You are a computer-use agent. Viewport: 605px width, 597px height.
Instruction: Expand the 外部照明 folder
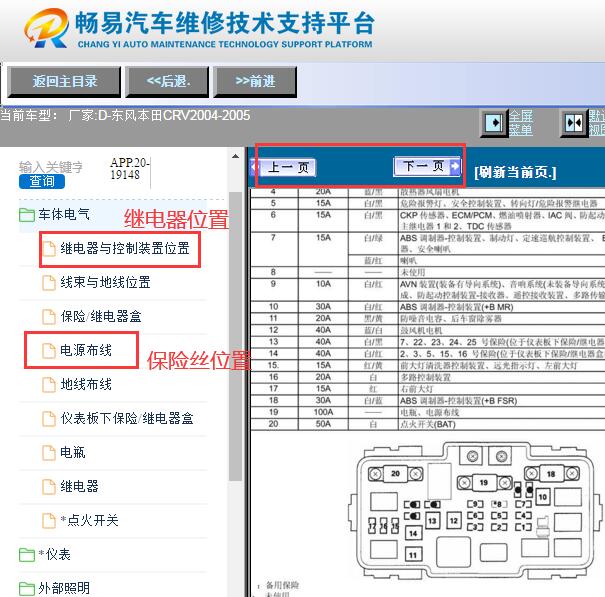pos(64,589)
